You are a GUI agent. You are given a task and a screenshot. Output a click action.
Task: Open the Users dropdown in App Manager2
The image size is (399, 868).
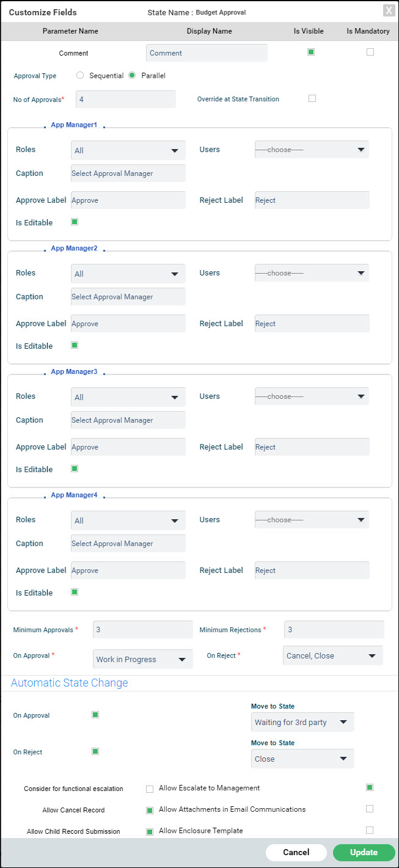[x=311, y=272]
